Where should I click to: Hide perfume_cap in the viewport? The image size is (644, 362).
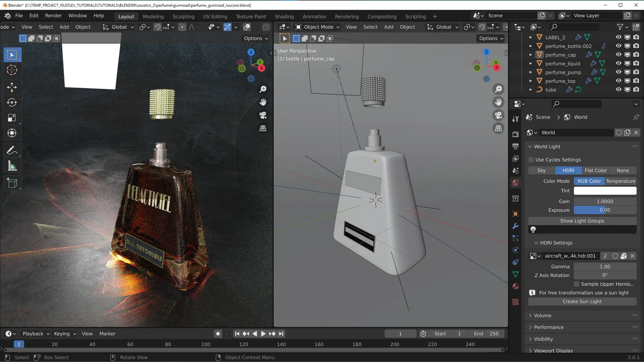pyautogui.click(x=619, y=55)
